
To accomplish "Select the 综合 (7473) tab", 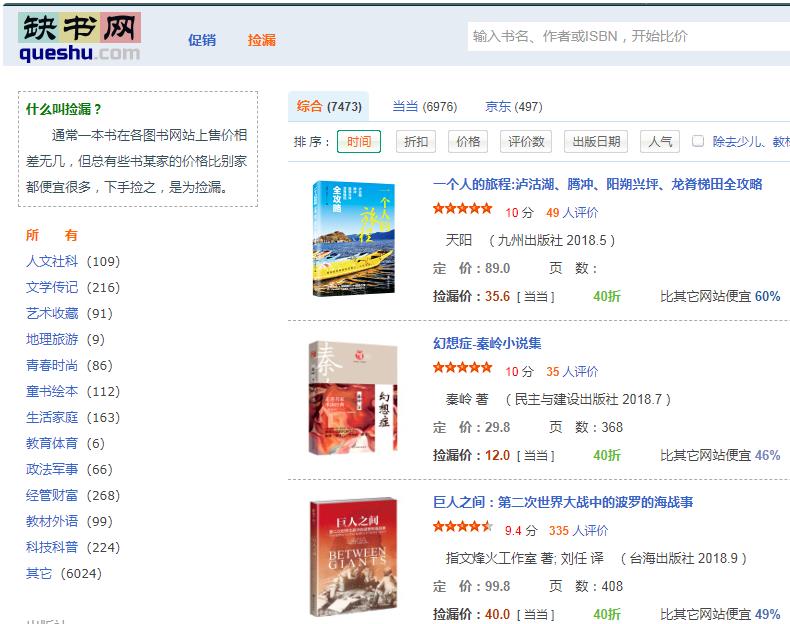I will 328,106.
